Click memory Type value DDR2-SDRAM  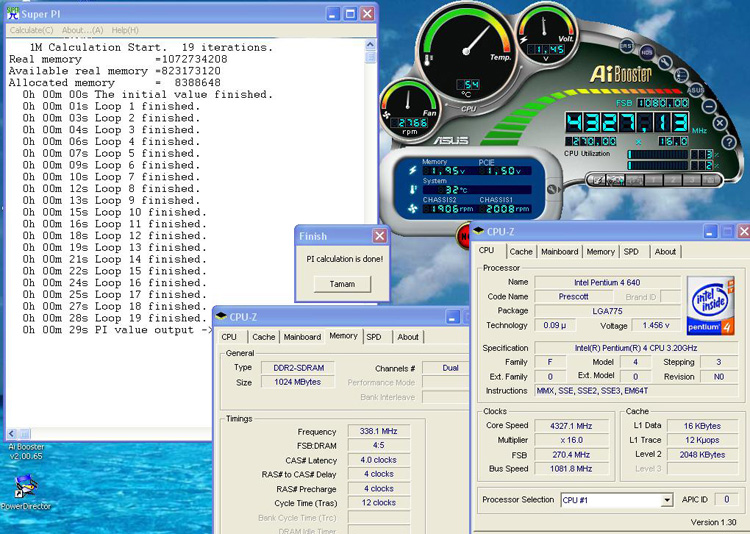coord(298,368)
